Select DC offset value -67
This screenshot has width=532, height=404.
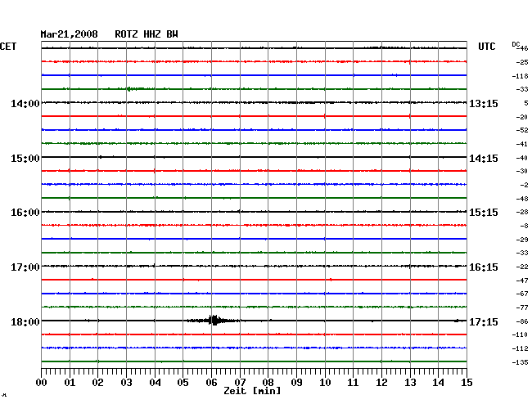point(522,294)
